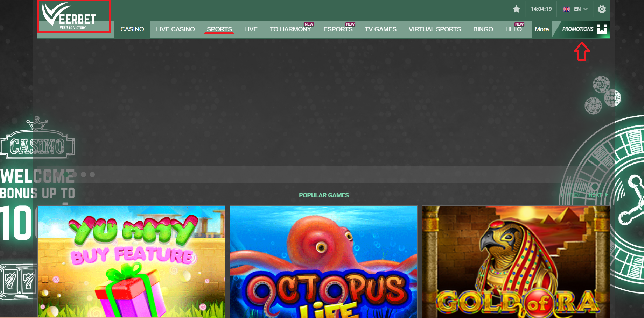Navigate to ESPORTS
Image resolution: width=644 pixels, height=318 pixels.
click(338, 29)
